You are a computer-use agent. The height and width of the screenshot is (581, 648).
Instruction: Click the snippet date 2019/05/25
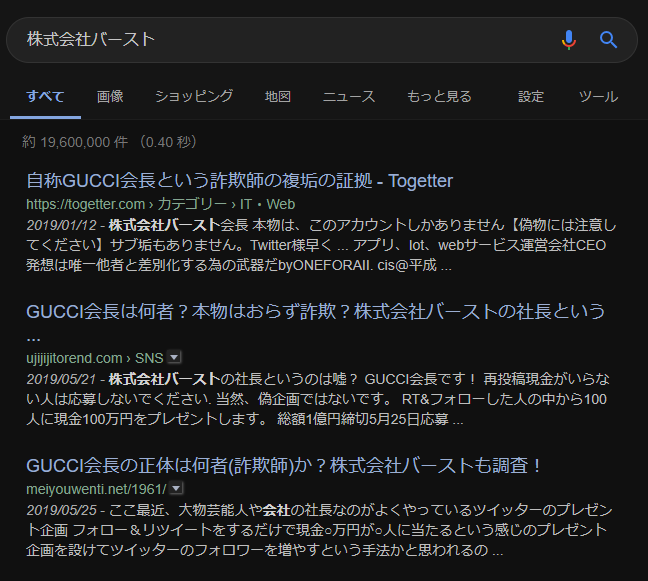(61, 510)
